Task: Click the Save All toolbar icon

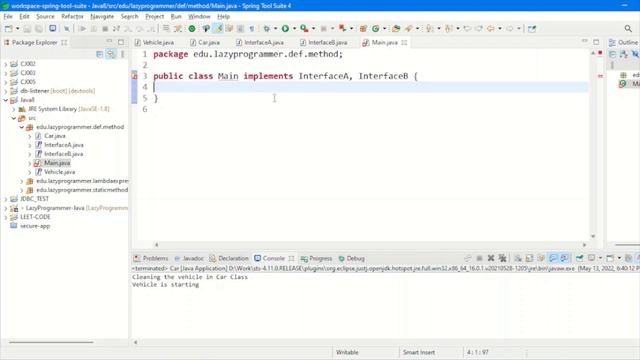Action: pos(38,29)
